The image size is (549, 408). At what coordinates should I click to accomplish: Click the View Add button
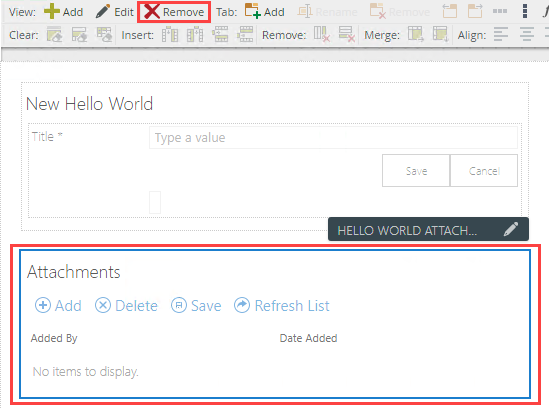(x=63, y=12)
